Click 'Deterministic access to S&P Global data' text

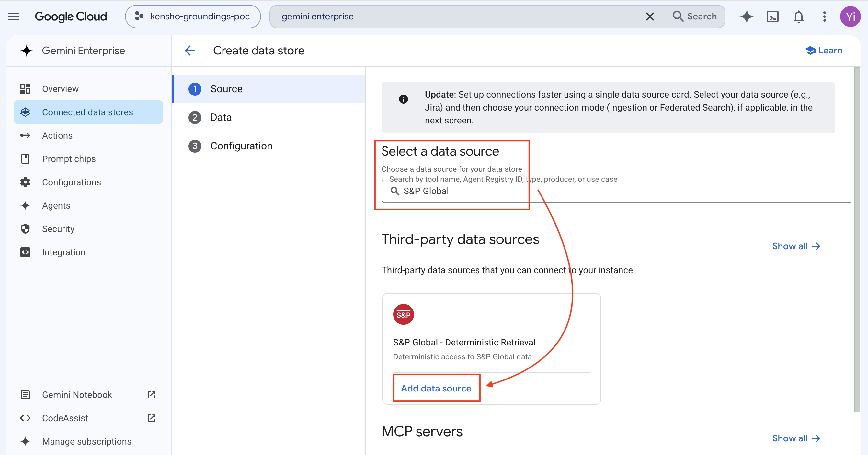pyautogui.click(x=462, y=356)
